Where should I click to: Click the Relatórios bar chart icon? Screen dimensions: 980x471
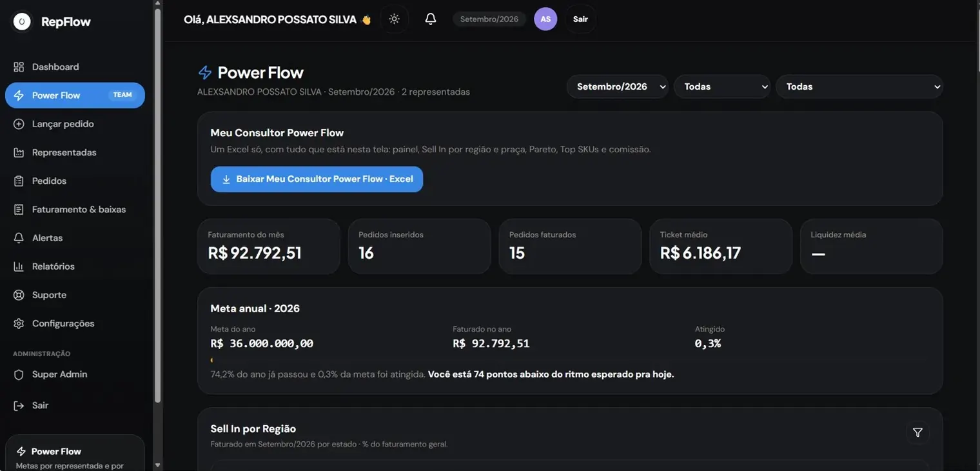point(19,266)
